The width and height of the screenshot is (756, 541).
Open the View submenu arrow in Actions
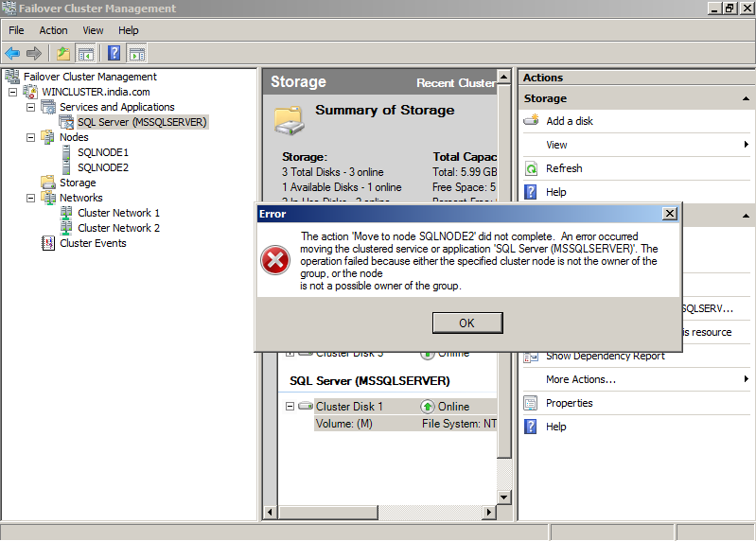(x=746, y=145)
